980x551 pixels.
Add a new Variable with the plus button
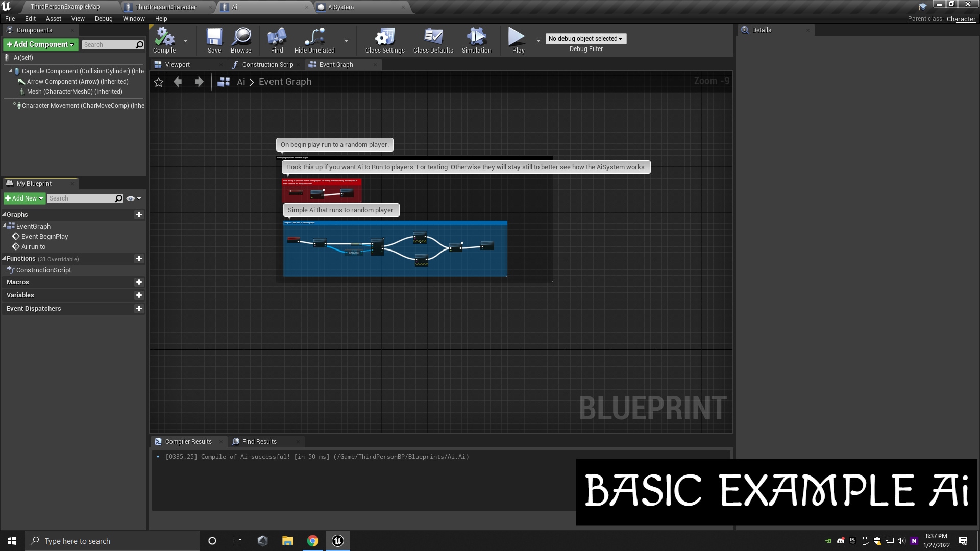(139, 295)
